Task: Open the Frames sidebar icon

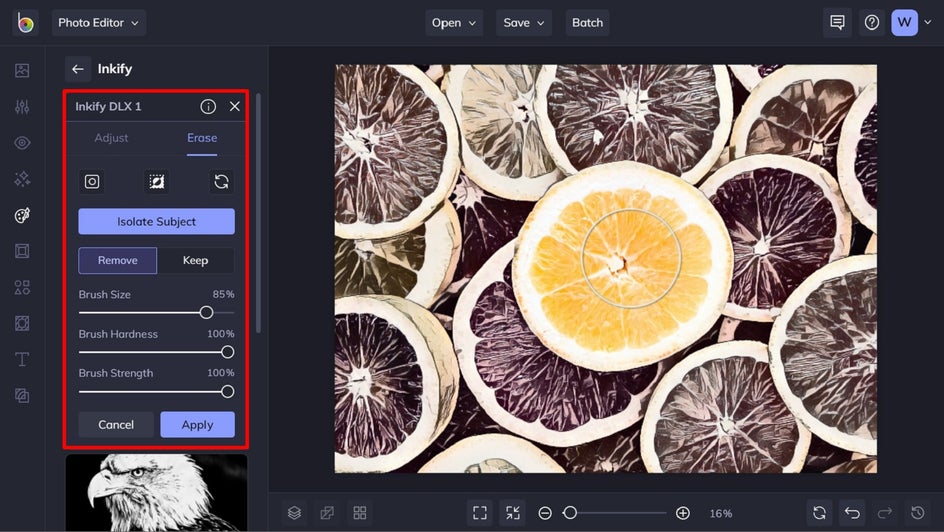Action: [22, 251]
